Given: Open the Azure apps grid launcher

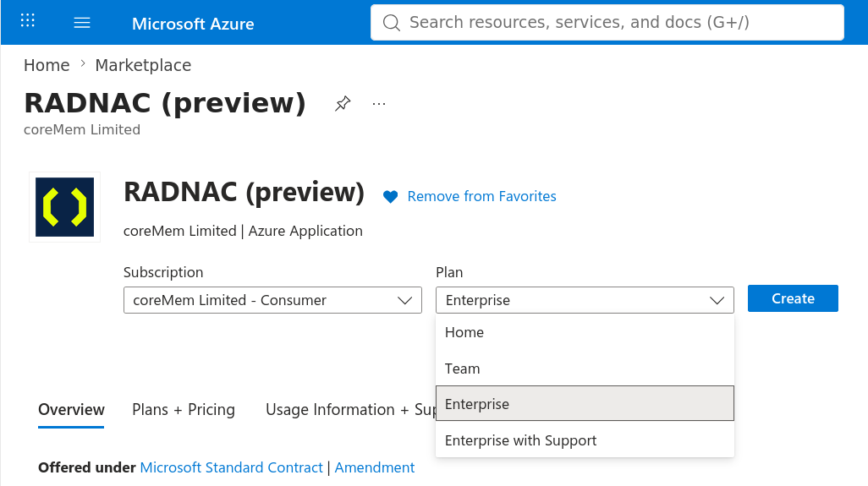Looking at the screenshot, I should click(x=28, y=21).
